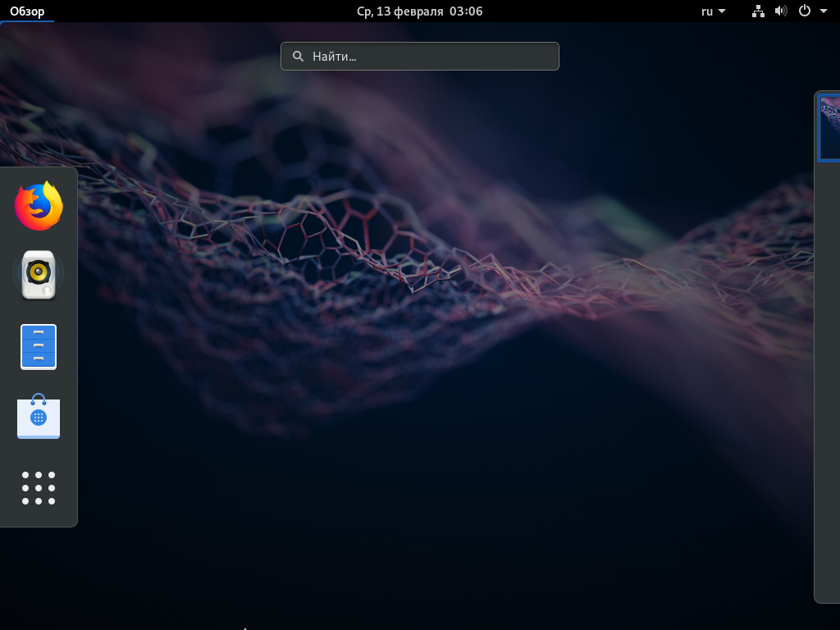840x630 pixels.
Task: Open the Files manager from the dash
Action: (39, 347)
